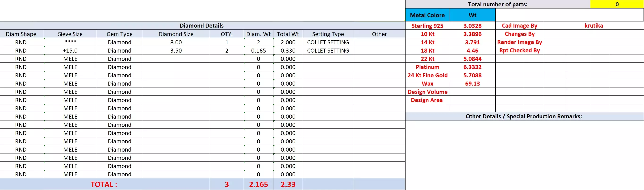Select the 'Platinum' metal cell

click(427, 67)
